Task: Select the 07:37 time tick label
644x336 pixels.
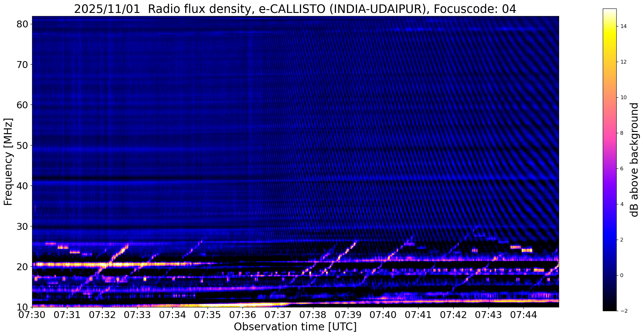Action: 278,315
